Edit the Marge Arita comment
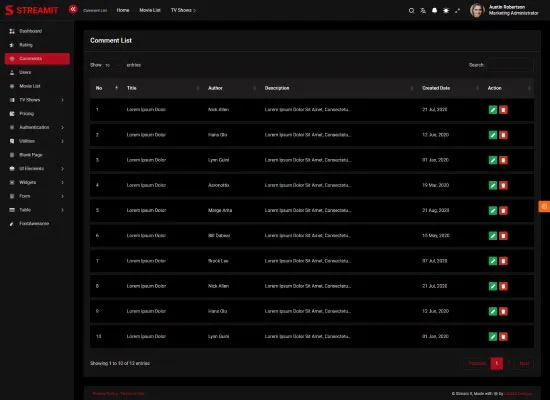The height and width of the screenshot is (400, 550). tap(493, 211)
